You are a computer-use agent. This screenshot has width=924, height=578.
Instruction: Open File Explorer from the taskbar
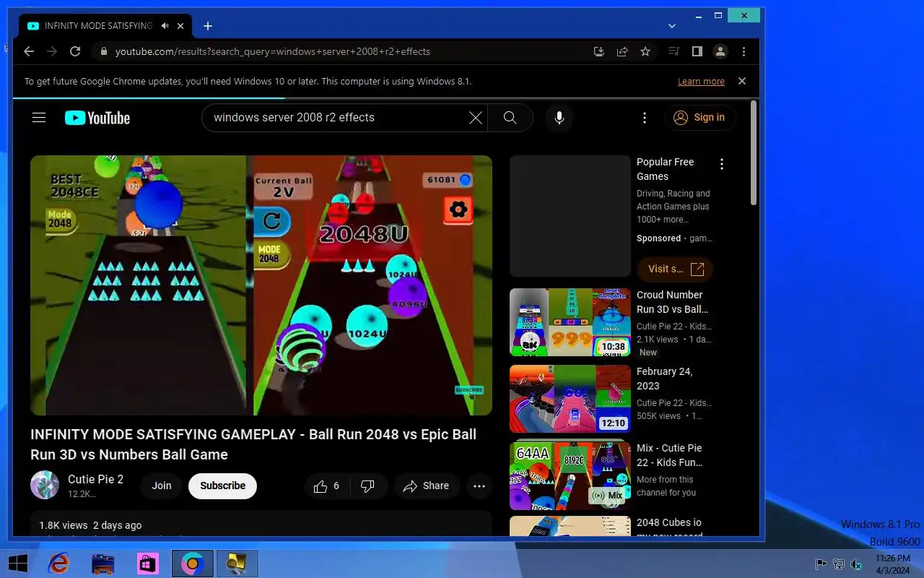coord(103,564)
